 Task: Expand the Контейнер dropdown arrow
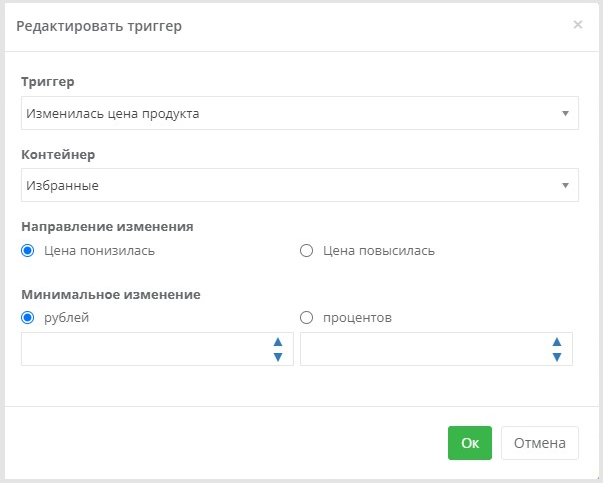[x=565, y=185]
